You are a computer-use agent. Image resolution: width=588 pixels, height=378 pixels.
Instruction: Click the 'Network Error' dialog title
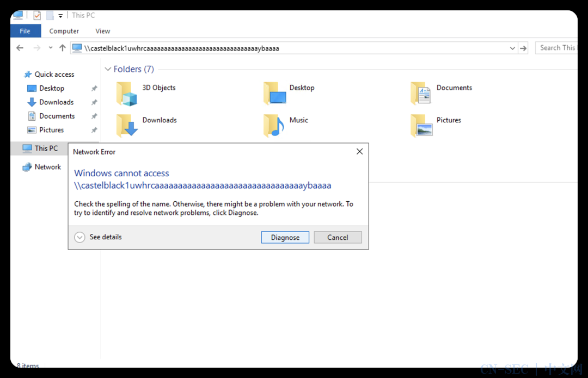click(x=94, y=152)
